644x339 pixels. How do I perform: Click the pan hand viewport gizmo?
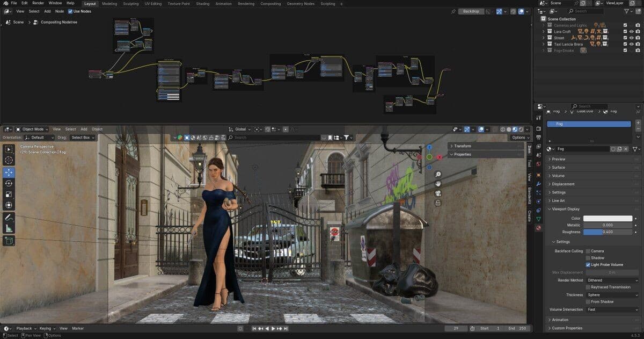point(438,184)
